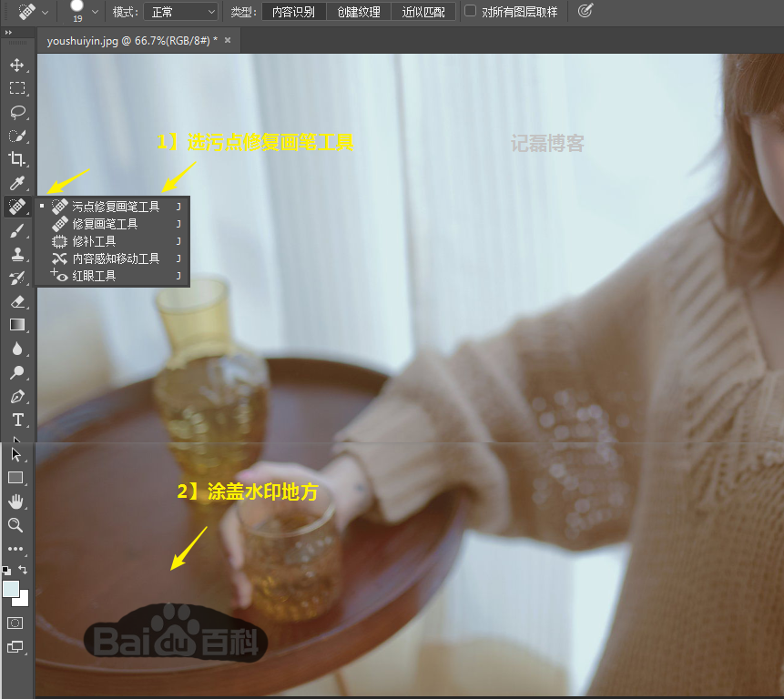This screenshot has width=784, height=699.
Task: Open the 模式 blend mode dropdown
Action: tap(179, 11)
